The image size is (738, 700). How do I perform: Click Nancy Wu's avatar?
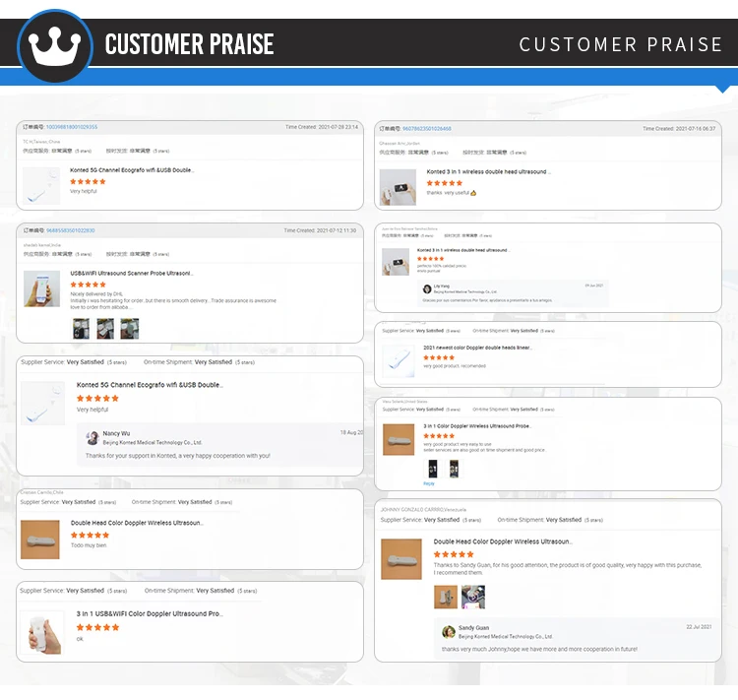click(x=92, y=437)
